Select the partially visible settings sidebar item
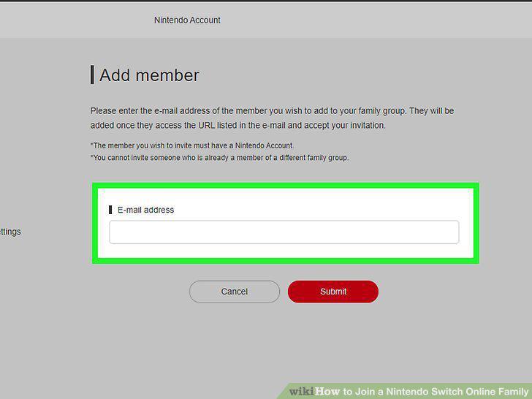The height and width of the screenshot is (399, 532). tap(10, 232)
